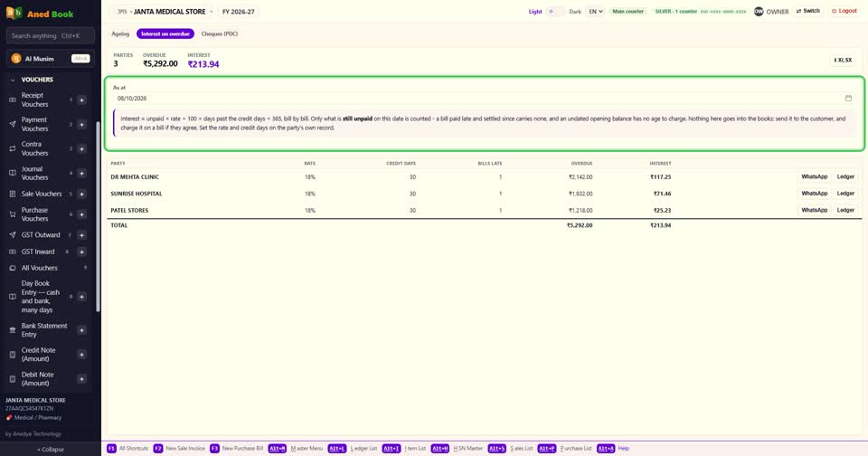868x456 pixels.
Task: Open Bank Statement Entry
Action: pyautogui.click(x=43, y=329)
